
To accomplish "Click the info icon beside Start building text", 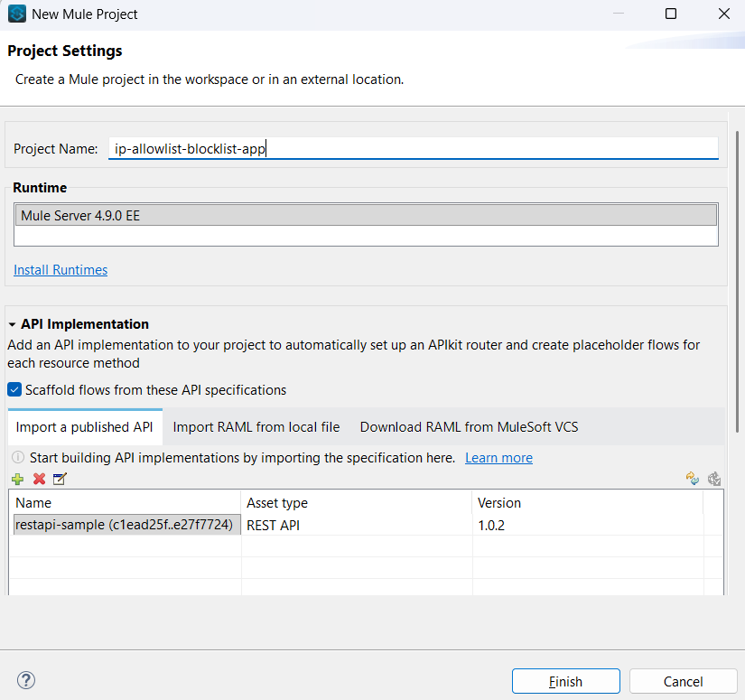I will [18, 458].
